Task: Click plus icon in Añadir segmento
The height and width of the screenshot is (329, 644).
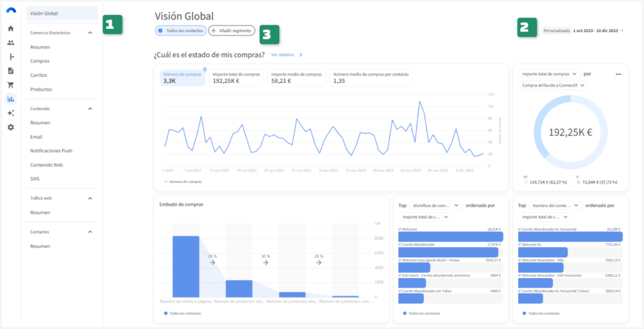Action: (x=214, y=31)
